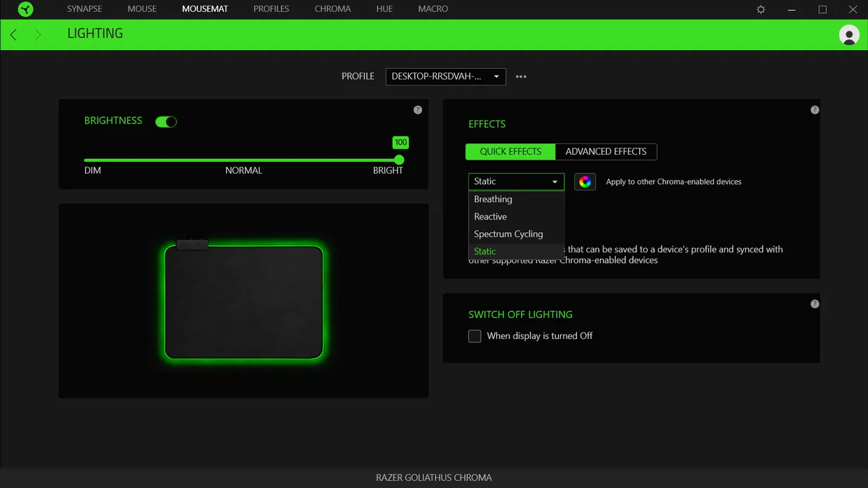Show help for Switch Off Lighting panel
The image size is (868, 488).
tap(814, 304)
